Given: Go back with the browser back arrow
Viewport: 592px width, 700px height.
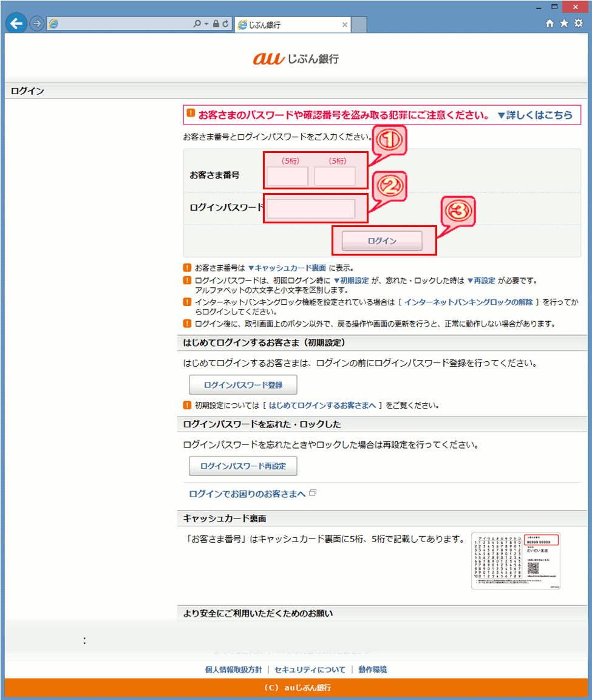Looking at the screenshot, I should [16, 23].
